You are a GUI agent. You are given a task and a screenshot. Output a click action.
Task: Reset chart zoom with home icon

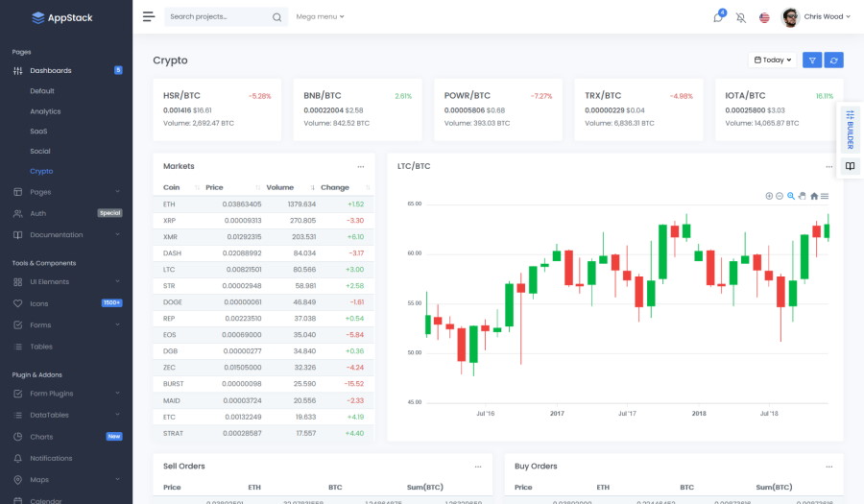click(814, 196)
